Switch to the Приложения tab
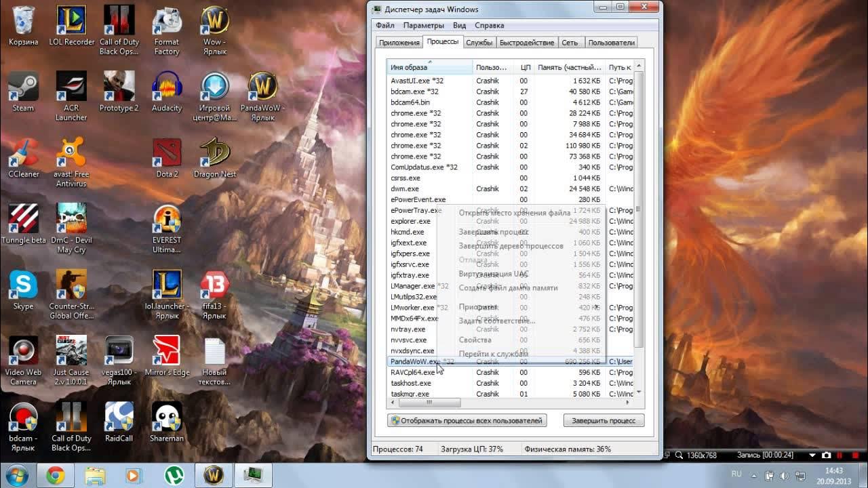Screen dimensions: 868x488 tap(399, 43)
